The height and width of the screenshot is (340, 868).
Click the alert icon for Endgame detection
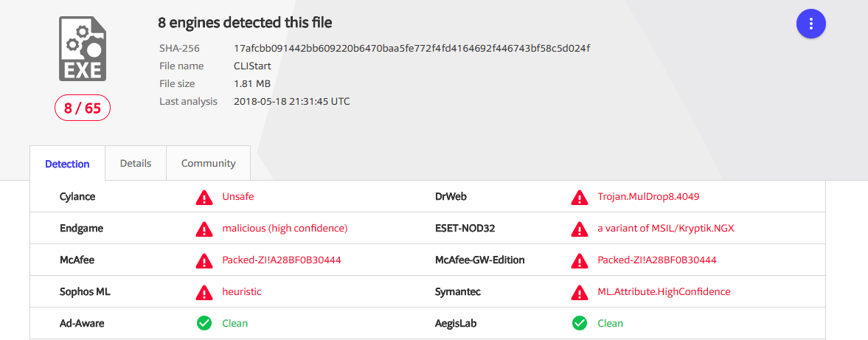(204, 229)
